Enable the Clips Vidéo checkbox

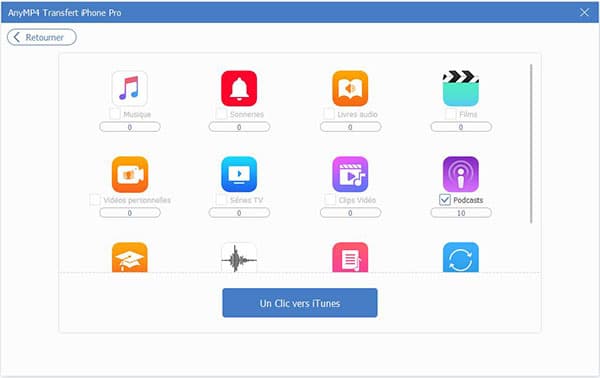330,200
